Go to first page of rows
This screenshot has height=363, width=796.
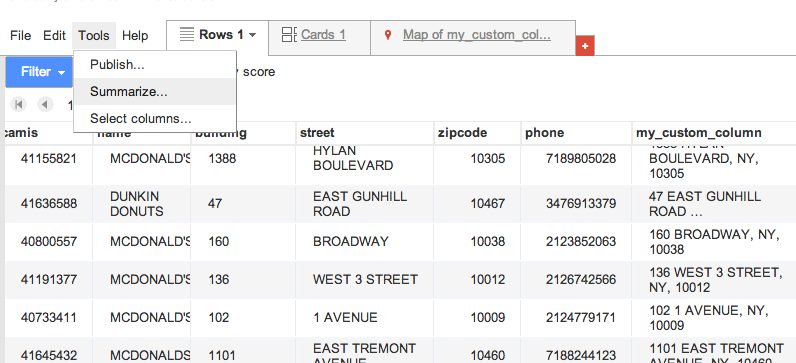coord(19,105)
